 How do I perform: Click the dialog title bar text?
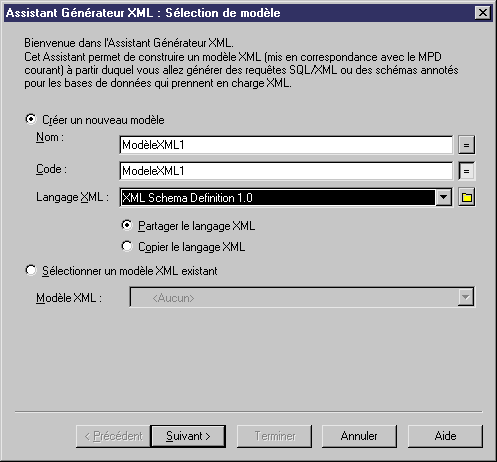[x=143, y=13]
